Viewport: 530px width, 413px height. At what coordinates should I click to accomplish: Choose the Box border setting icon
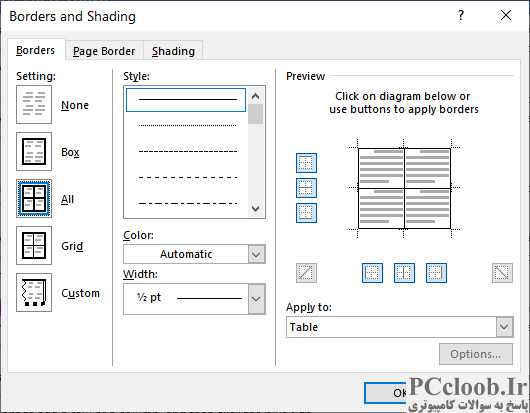(34, 151)
